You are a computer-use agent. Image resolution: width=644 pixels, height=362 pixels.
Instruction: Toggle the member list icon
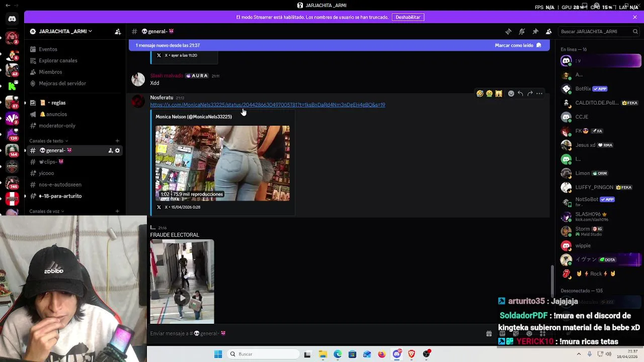click(x=549, y=31)
